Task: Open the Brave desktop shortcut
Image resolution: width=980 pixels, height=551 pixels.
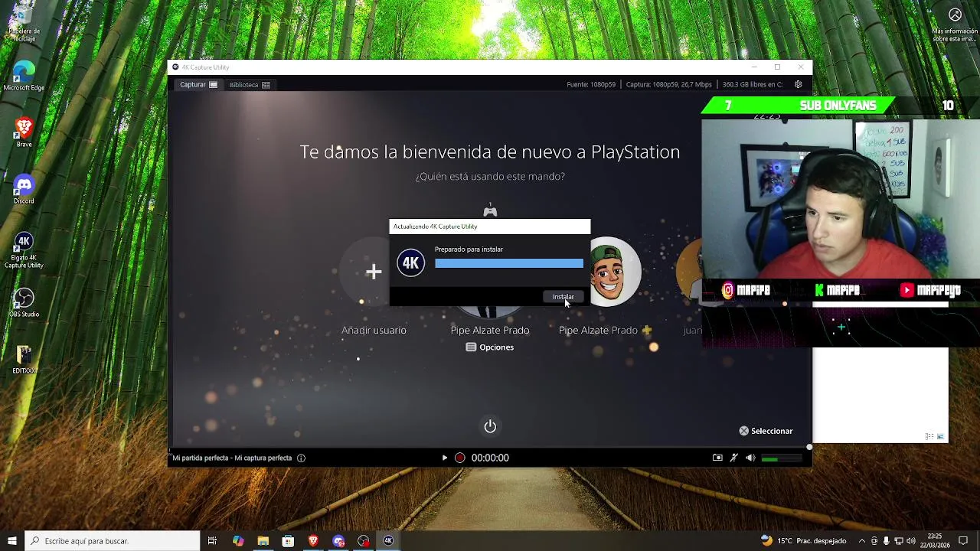Action: [x=24, y=132]
